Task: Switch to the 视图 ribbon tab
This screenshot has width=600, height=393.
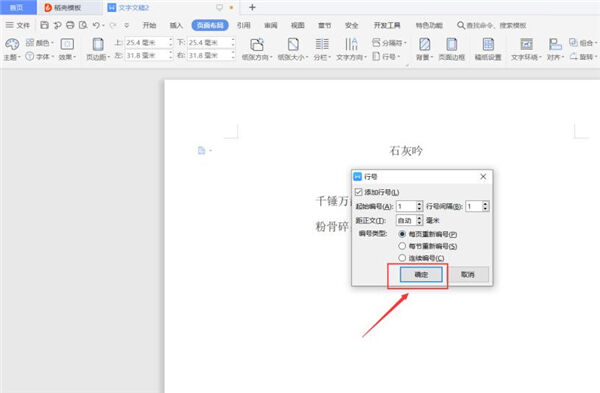Action: click(x=297, y=25)
